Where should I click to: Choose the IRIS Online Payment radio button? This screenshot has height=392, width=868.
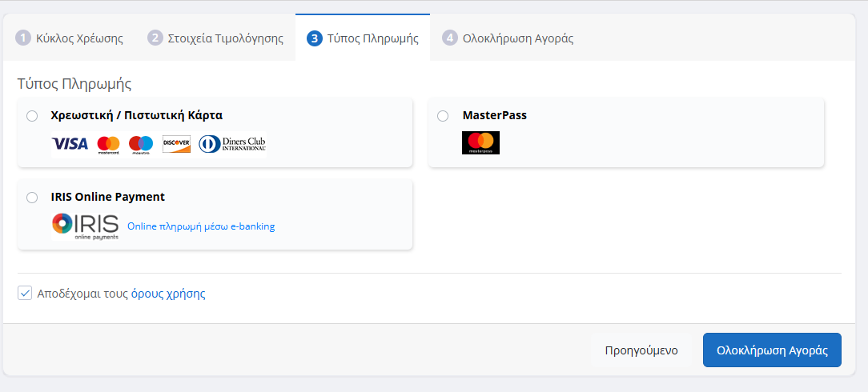click(x=32, y=198)
